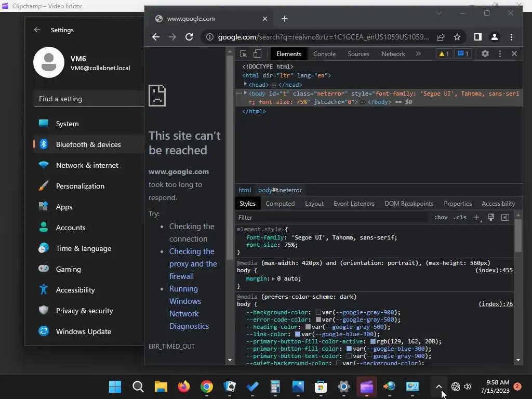Screen dimensions: 532x399
Task: Close the DevTools panel
Action: pyautogui.click(x=514, y=54)
